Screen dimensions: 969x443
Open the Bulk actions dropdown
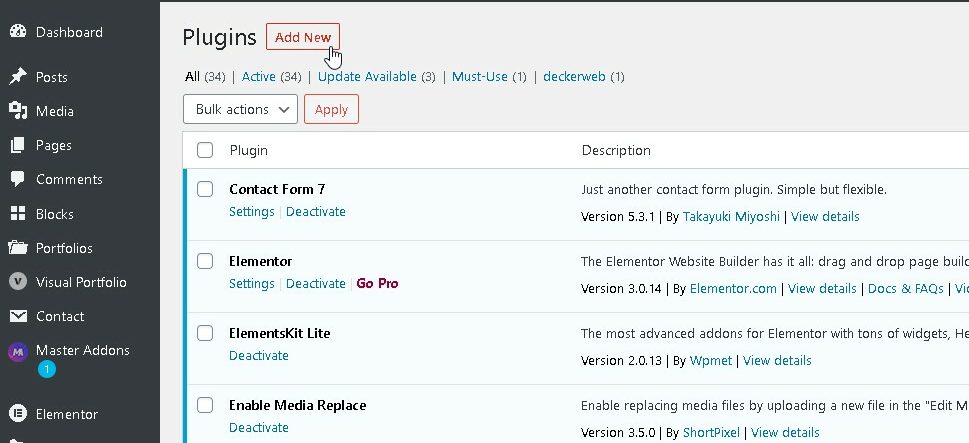click(240, 109)
